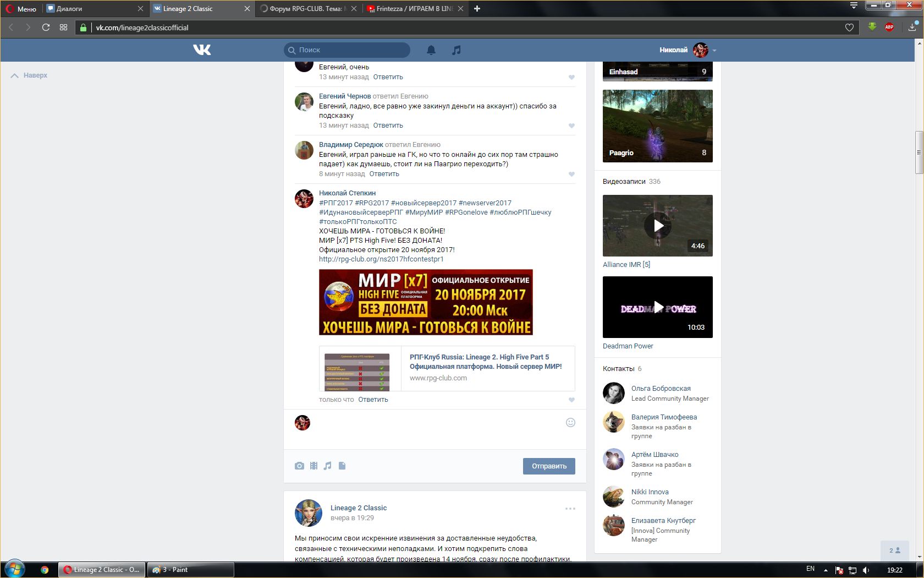Reload the page in the browser toolbar

pos(46,28)
